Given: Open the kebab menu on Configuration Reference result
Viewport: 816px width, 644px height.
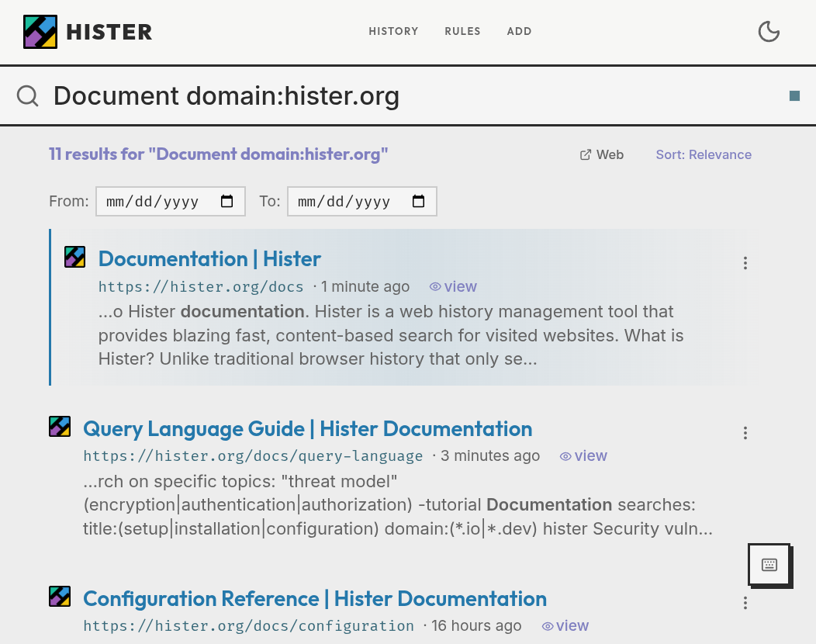Looking at the screenshot, I should click(x=745, y=603).
